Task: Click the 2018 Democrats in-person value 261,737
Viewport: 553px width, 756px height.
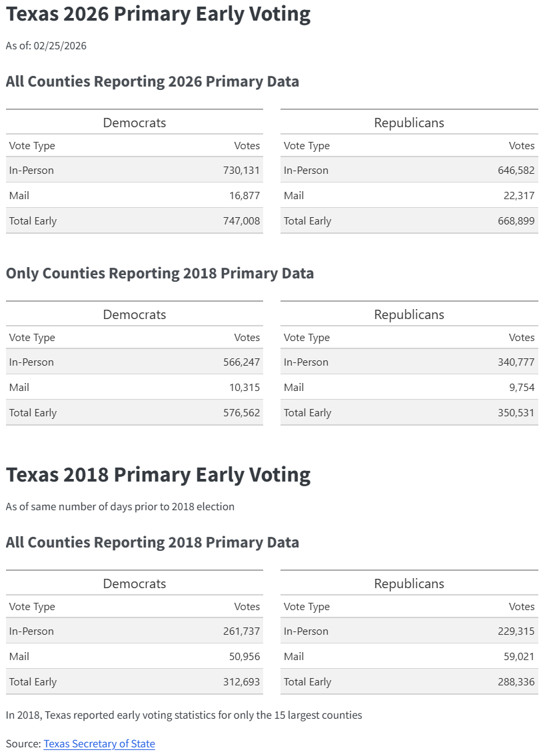Action: point(241,631)
